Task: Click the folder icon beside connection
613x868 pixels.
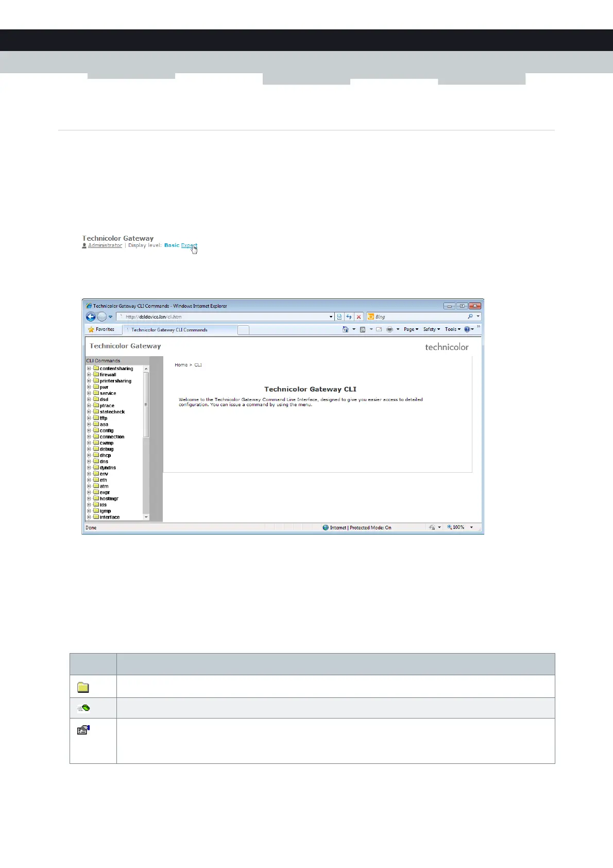Action: 96,437
